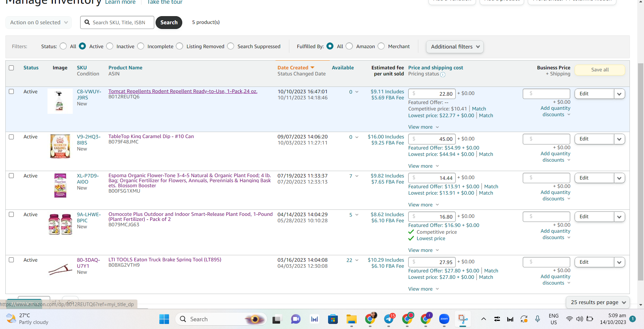Open Teams Chat from the taskbar

tap(295, 319)
